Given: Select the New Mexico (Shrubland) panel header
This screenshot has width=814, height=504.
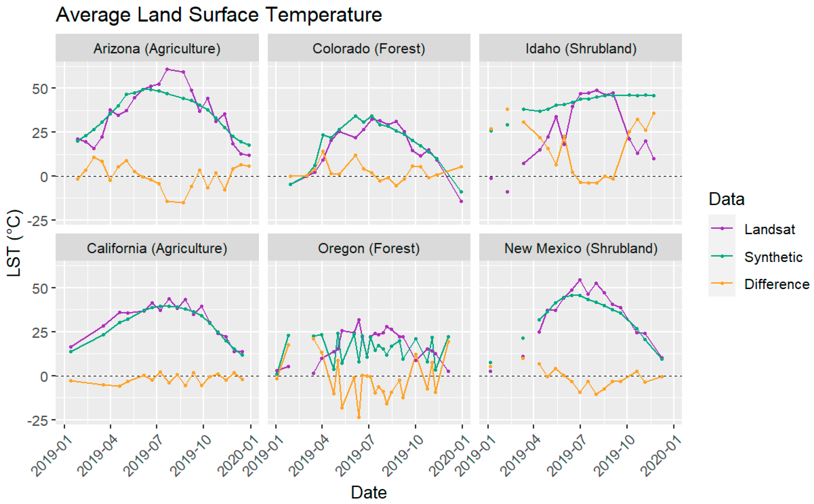Looking at the screenshot, I should click(x=581, y=248).
